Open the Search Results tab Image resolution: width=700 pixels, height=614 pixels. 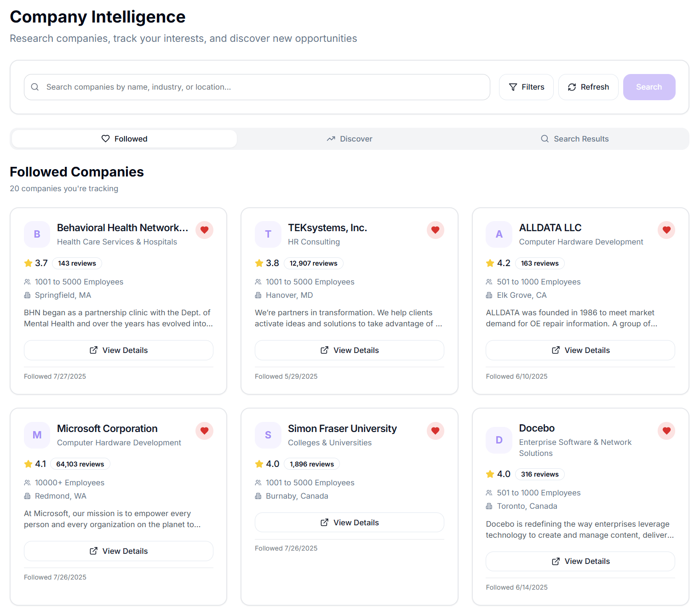click(x=575, y=139)
